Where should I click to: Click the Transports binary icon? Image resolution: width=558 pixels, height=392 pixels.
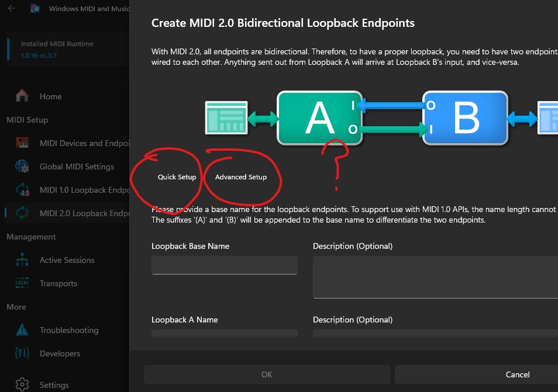point(22,283)
